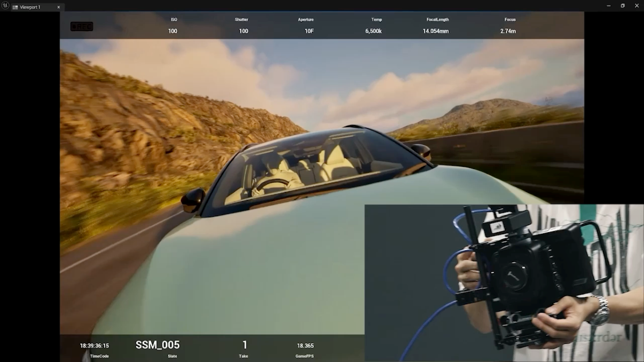
Task: Click the car windshield in the viewport
Action: coord(317,166)
